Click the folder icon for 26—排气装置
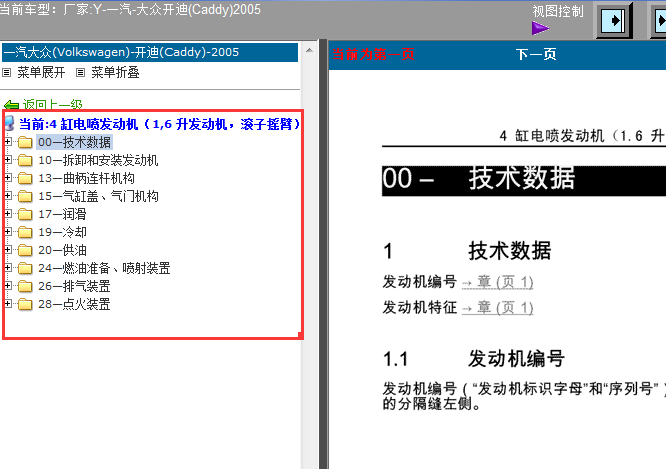This screenshot has height=469, width=666. click(x=25, y=286)
